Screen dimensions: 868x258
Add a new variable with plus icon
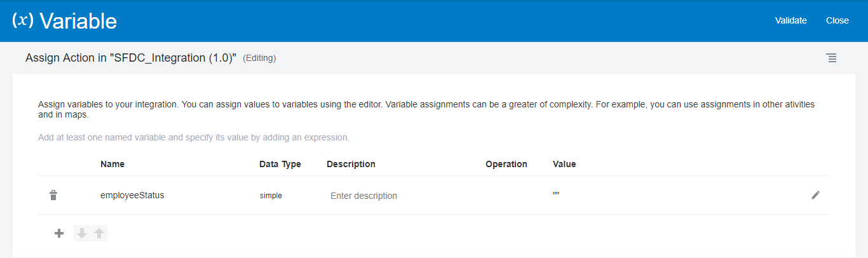point(59,233)
